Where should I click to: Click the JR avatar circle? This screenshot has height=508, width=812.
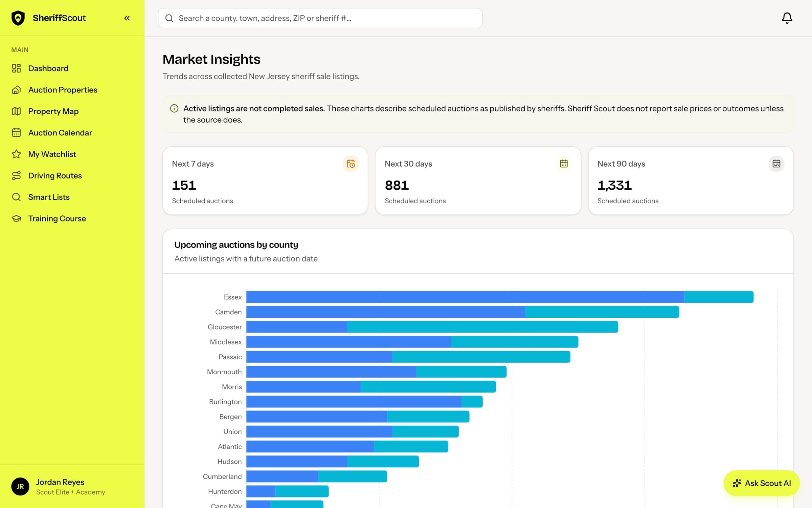point(20,486)
